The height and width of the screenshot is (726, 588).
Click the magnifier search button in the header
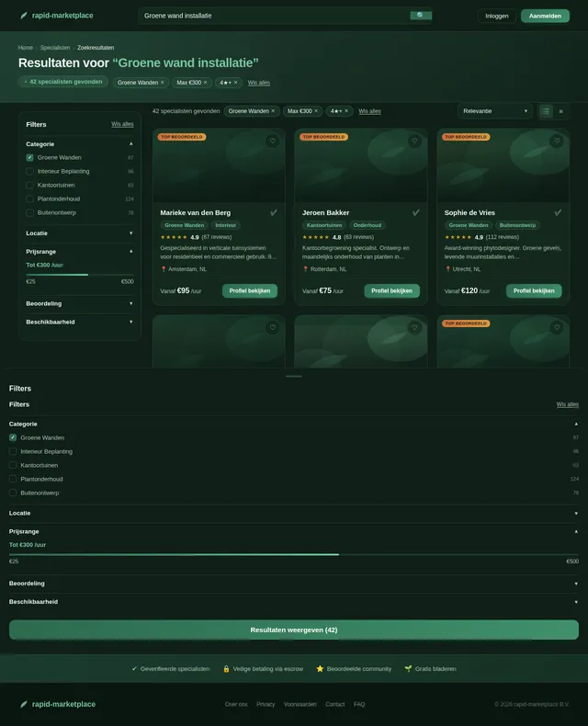[421, 16]
